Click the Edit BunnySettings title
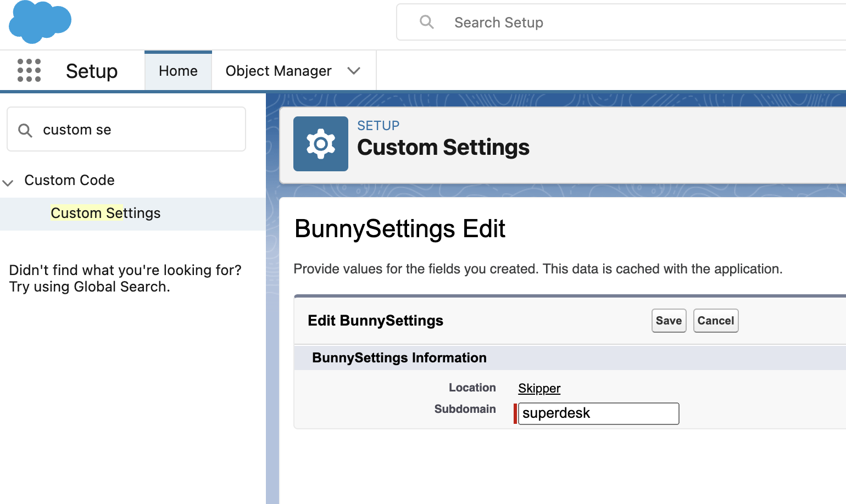 point(376,321)
